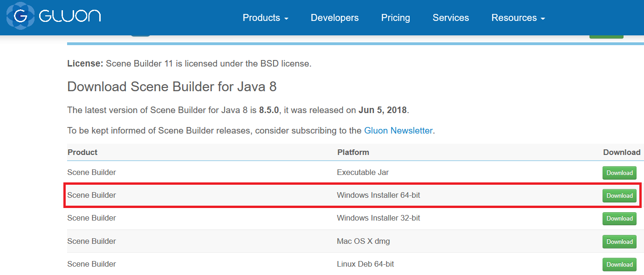The height and width of the screenshot is (275, 644).
Task: Select the 'Executable Jar' platform text
Action: (363, 172)
